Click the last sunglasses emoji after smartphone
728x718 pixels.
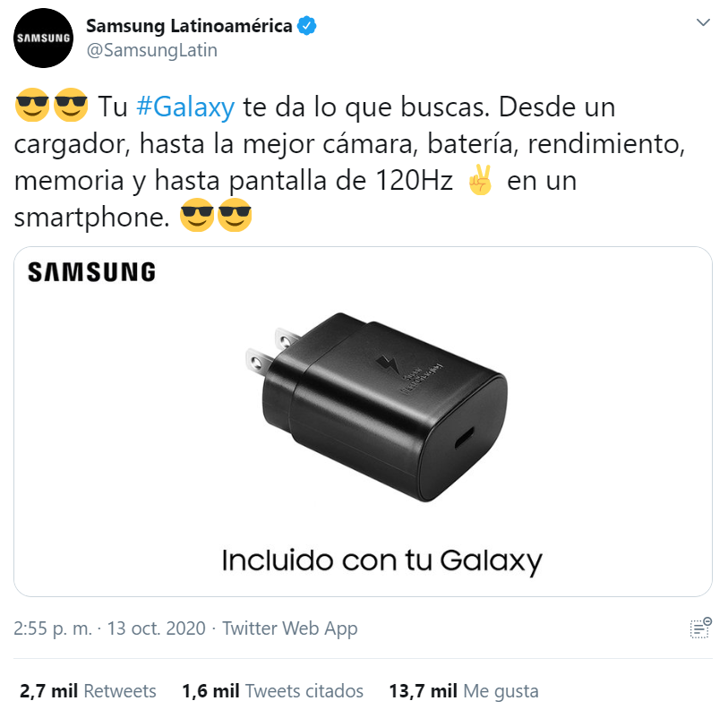[x=235, y=215]
